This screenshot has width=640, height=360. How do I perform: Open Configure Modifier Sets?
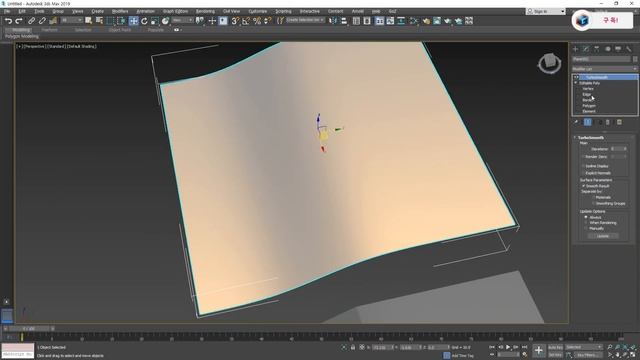[x=619, y=122]
